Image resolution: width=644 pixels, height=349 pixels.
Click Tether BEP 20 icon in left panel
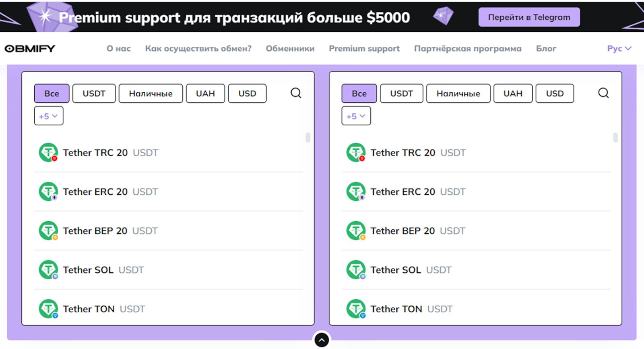point(48,231)
